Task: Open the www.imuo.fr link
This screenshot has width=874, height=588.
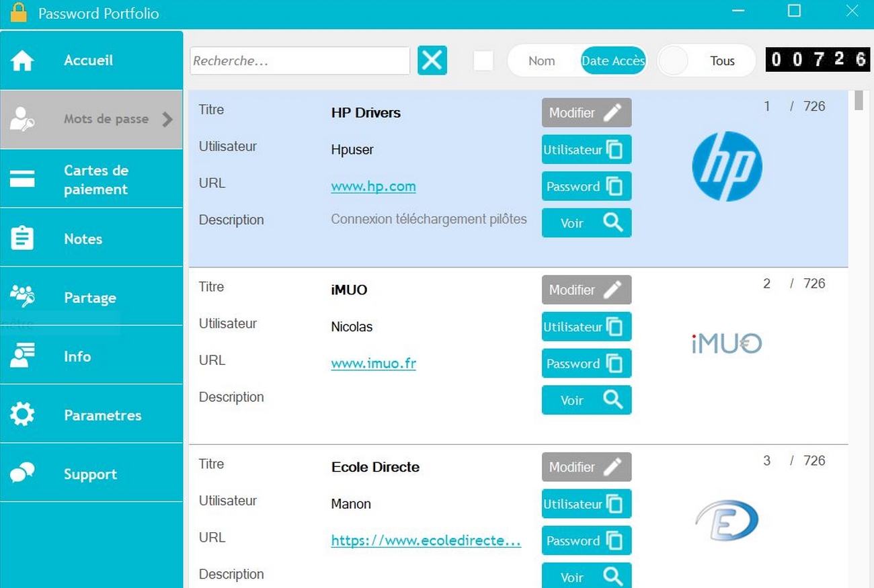Action: click(373, 364)
